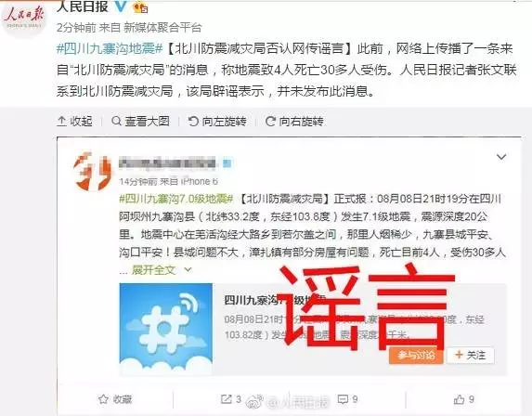Open the dropdown chevron on embedded post
The width and height of the screenshot is (532, 416).
point(501,157)
